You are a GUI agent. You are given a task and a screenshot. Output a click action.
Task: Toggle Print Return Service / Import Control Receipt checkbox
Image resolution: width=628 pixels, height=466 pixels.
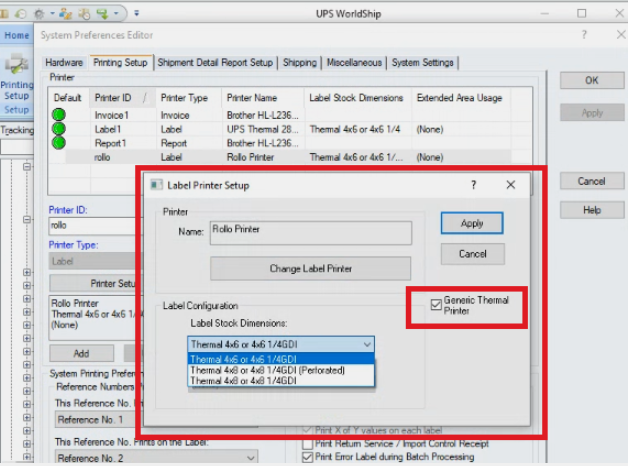[x=308, y=444]
